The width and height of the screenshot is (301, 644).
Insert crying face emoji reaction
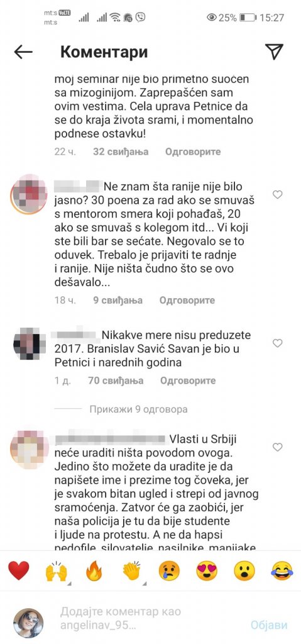click(x=169, y=571)
